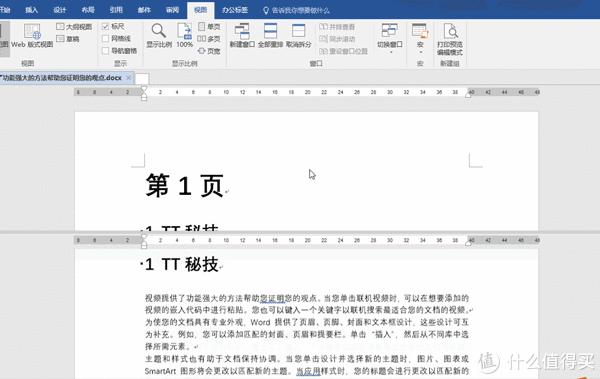Click the tell-me search field
Image resolution: width=600 pixels, height=379 pixels.
point(301,10)
